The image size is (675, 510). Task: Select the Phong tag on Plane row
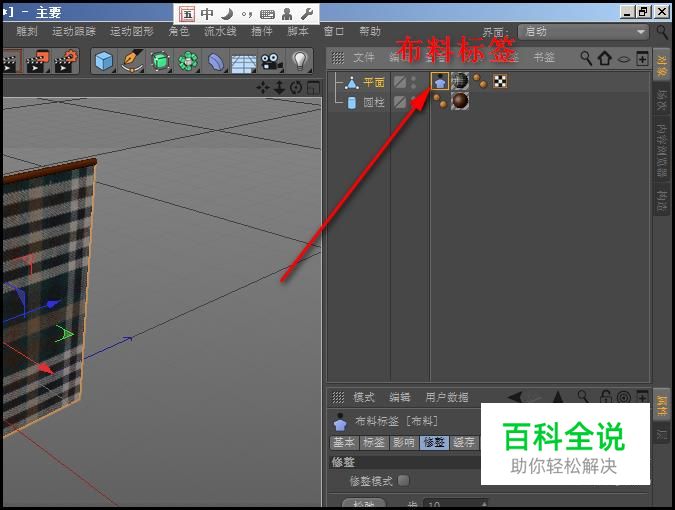480,80
